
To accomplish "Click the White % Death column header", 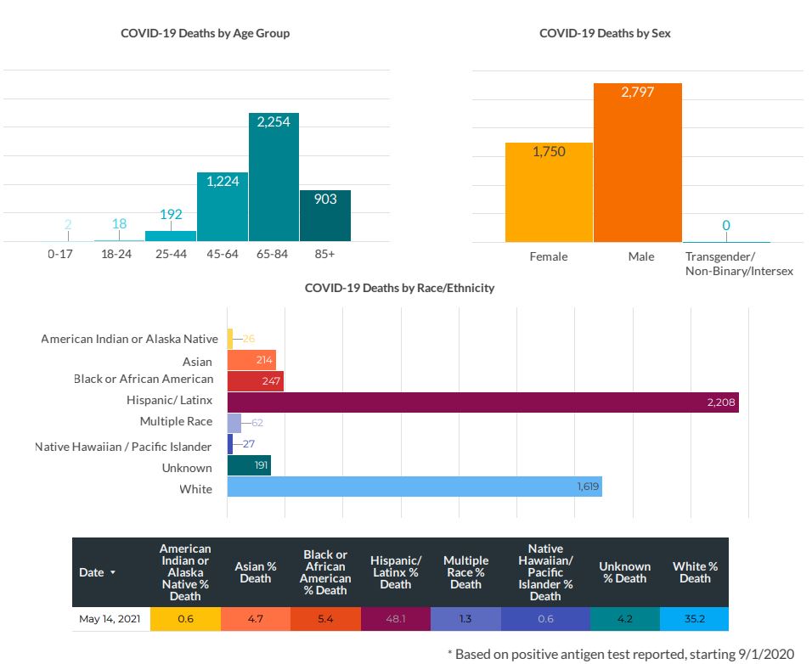I will pyautogui.click(x=695, y=572).
